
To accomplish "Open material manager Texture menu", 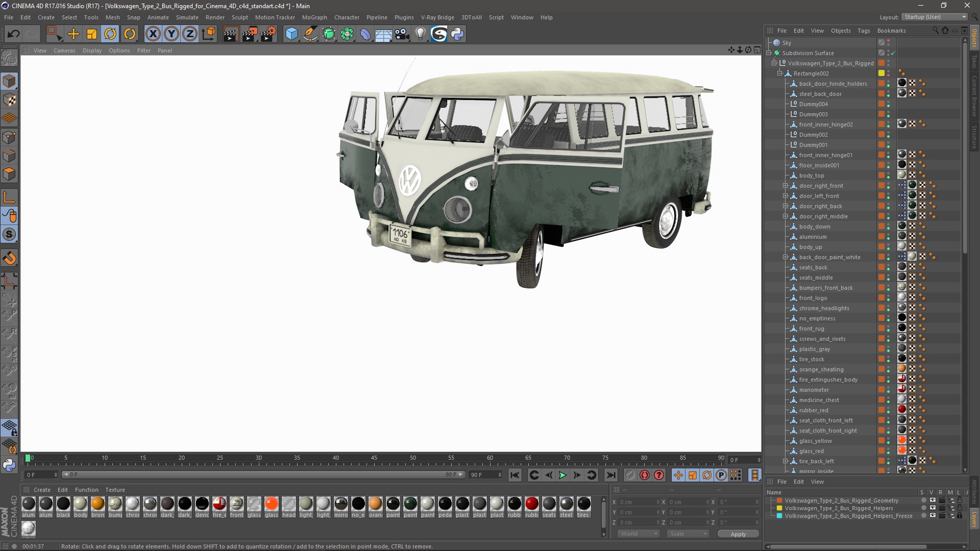I will click(x=115, y=490).
